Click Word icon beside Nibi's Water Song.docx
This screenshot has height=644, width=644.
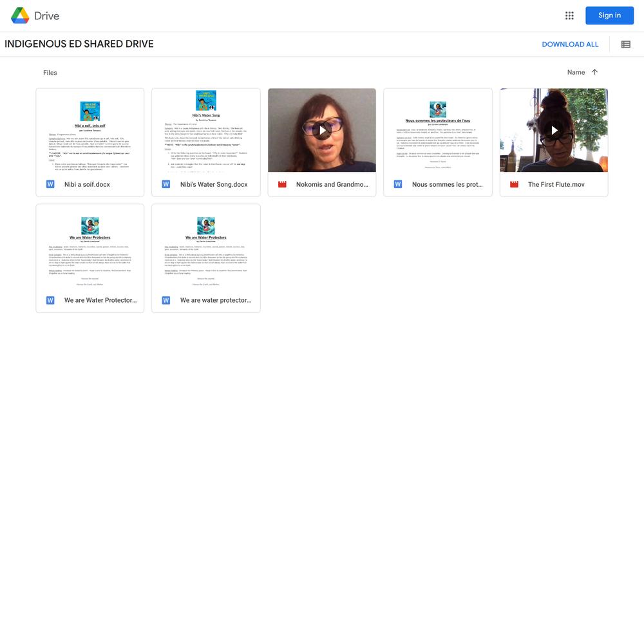pyautogui.click(x=166, y=184)
